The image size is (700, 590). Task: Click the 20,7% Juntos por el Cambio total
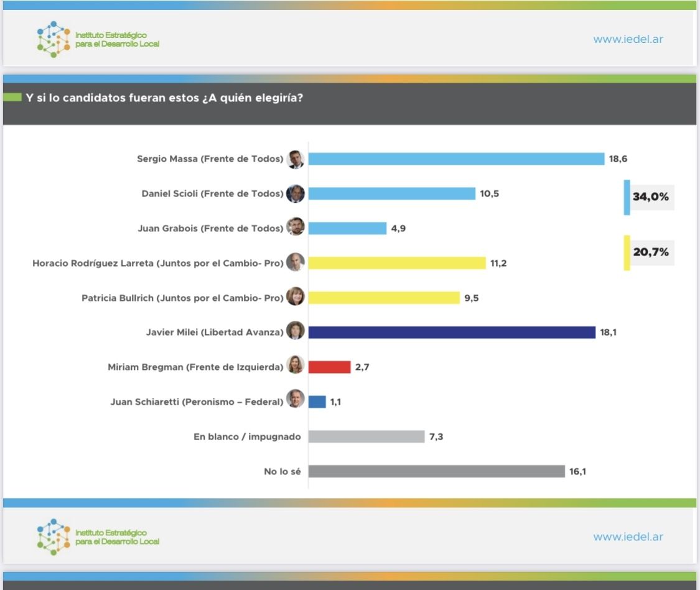650,253
